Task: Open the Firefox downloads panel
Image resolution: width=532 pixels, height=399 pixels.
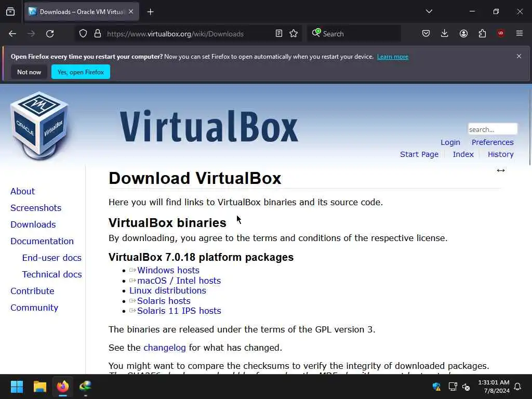Action: click(x=445, y=34)
